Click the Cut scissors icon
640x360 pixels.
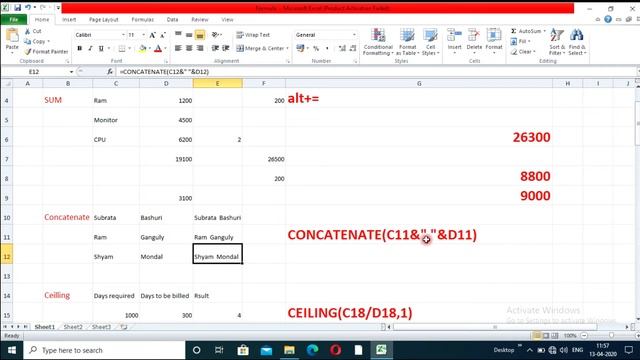tap(27, 31)
